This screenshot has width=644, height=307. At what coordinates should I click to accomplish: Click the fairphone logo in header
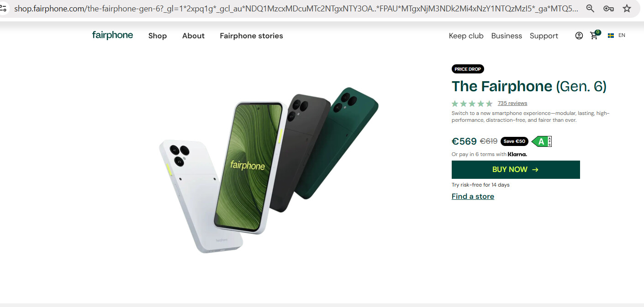(x=112, y=35)
